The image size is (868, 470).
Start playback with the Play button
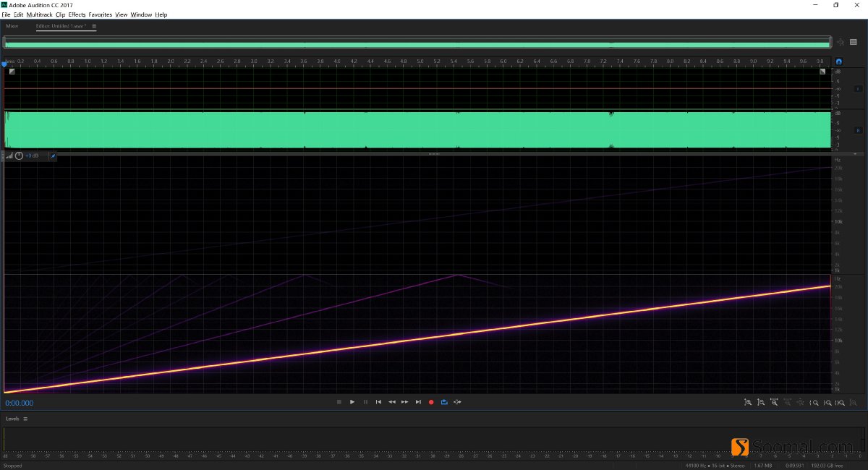pyautogui.click(x=352, y=402)
